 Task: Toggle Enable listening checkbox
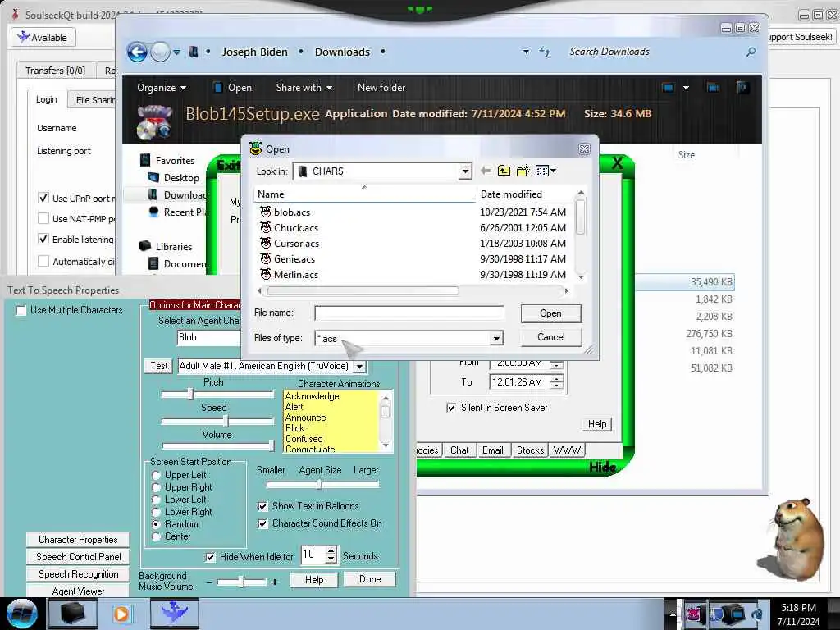click(43, 239)
